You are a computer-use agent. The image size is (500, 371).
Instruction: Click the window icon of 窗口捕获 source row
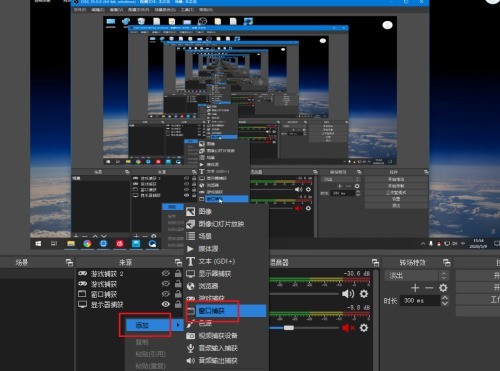pyautogui.click(x=82, y=294)
